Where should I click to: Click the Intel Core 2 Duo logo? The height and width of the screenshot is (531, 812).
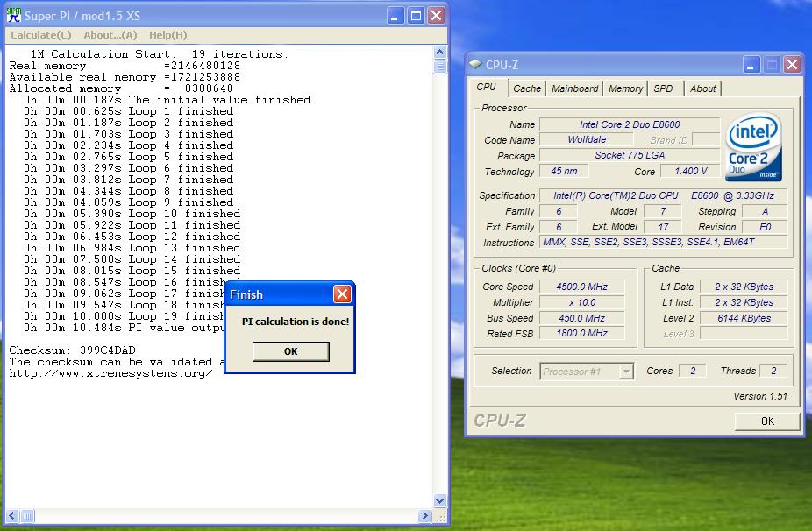[x=753, y=147]
